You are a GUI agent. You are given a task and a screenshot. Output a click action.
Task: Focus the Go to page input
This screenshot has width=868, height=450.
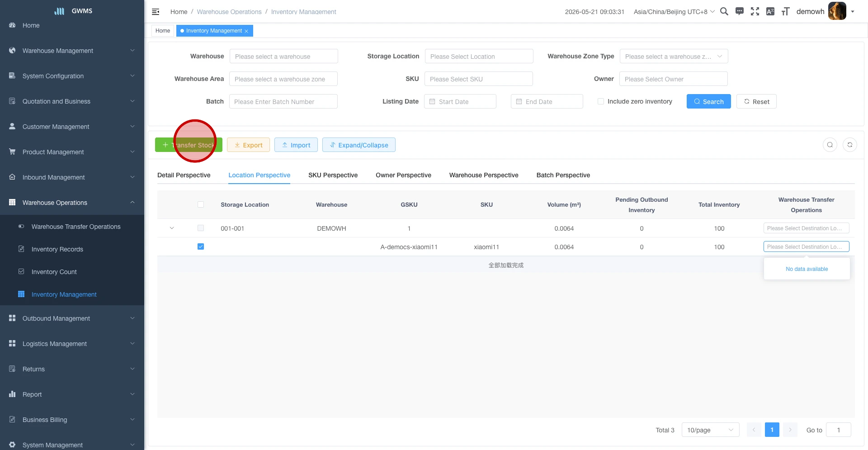coord(839,430)
